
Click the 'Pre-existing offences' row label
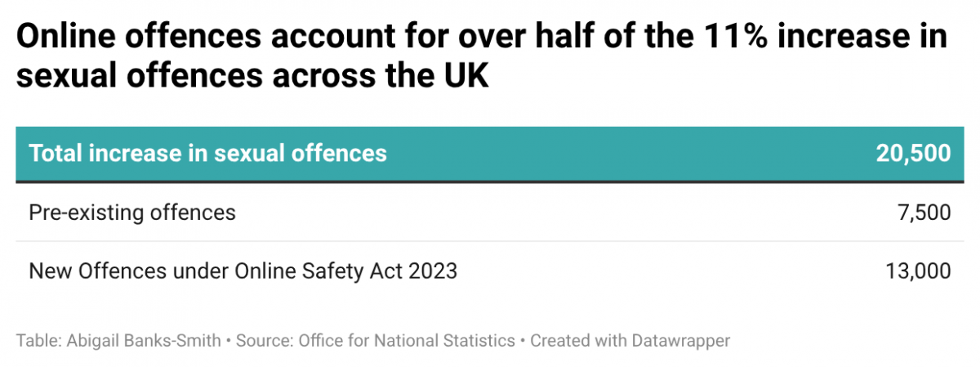tap(132, 213)
